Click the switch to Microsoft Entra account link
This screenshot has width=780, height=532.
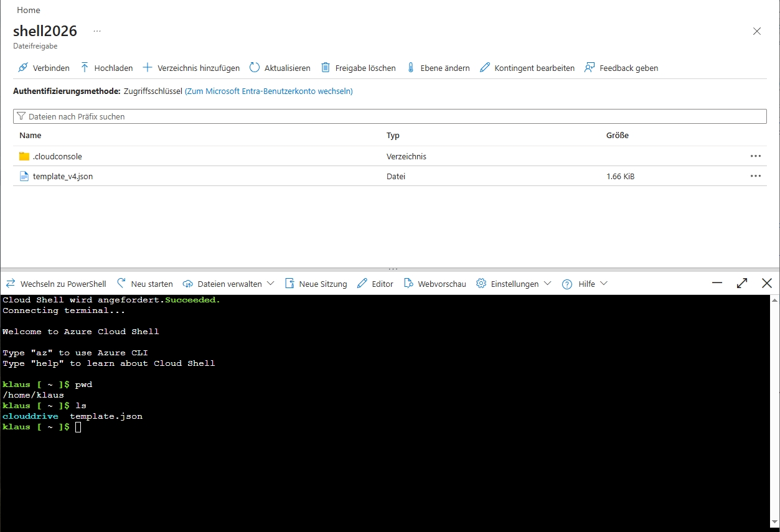(269, 91)
